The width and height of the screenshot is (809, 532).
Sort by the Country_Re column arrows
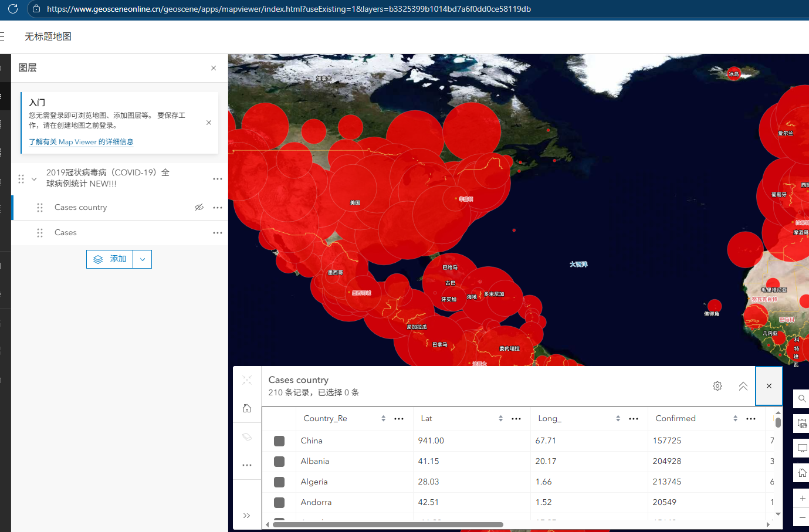383,419
